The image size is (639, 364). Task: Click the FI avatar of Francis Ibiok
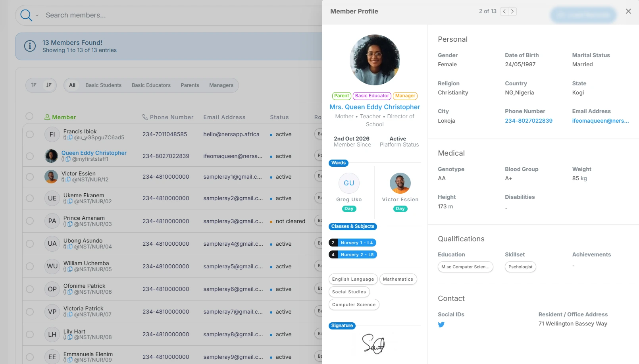tap(52, 135)
